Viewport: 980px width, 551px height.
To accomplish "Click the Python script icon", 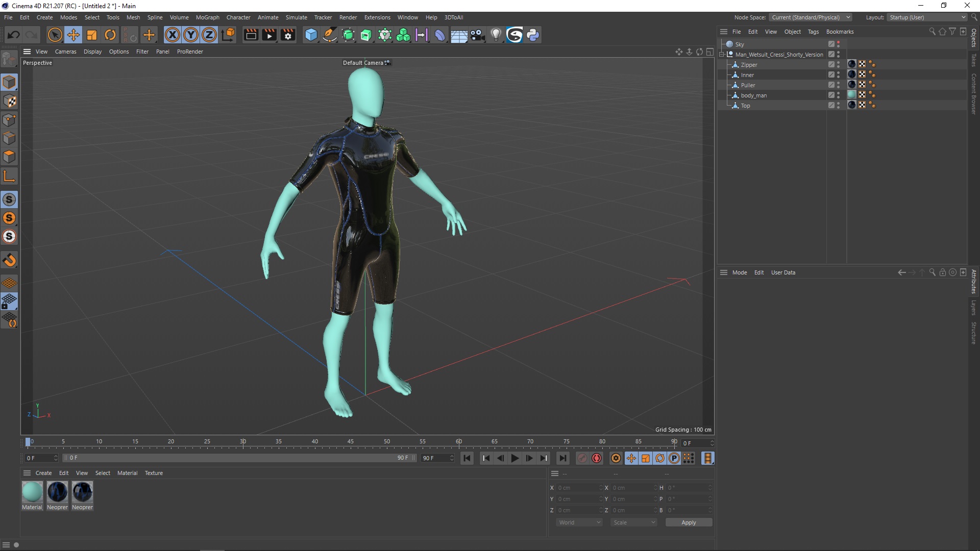I will [533, 35].
